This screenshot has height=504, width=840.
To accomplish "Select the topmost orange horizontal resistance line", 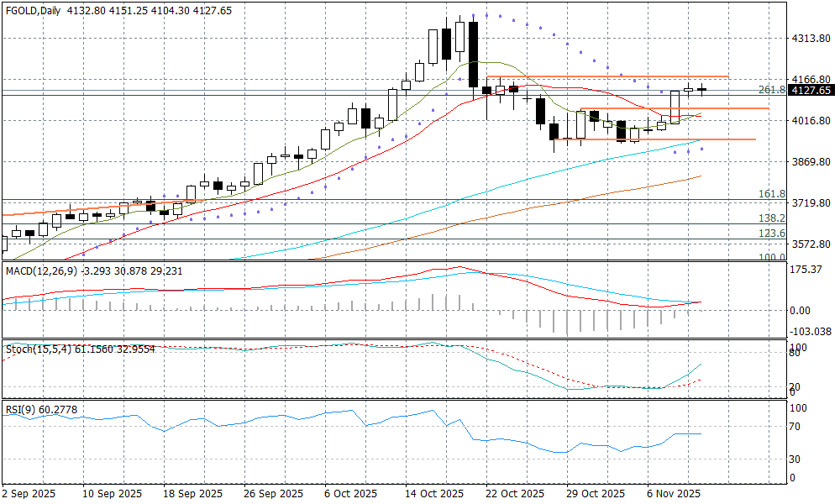I will pos(605,76).
